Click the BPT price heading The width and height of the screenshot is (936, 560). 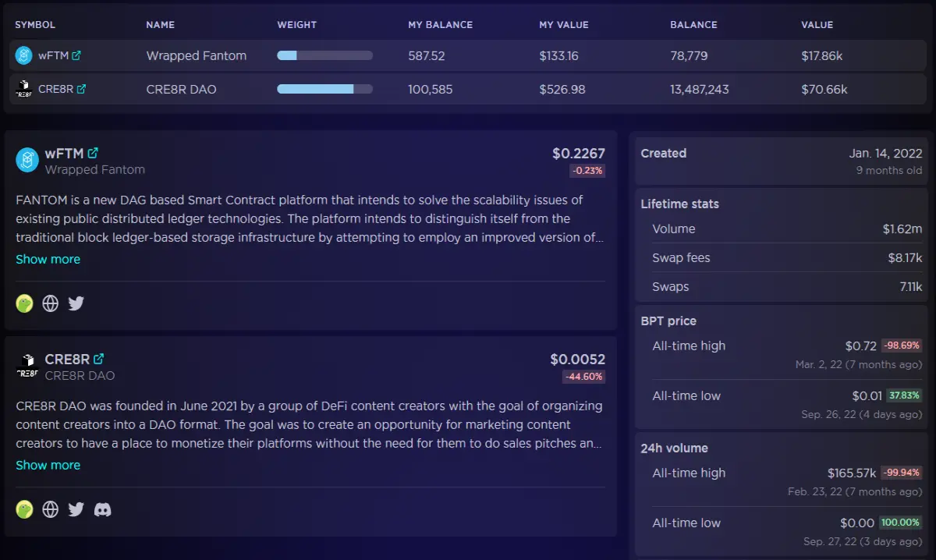(668, 321)
